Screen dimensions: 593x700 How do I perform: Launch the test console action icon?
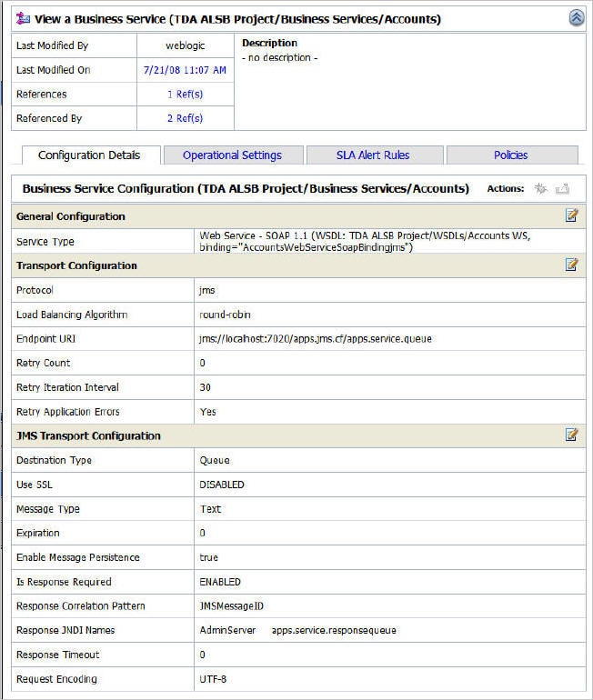541,188
